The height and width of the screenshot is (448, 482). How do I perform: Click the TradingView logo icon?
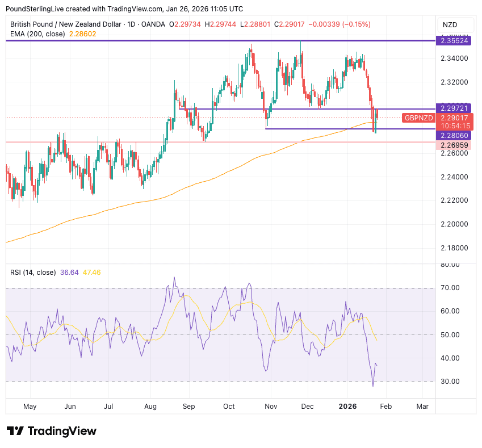tap(15, 431)
